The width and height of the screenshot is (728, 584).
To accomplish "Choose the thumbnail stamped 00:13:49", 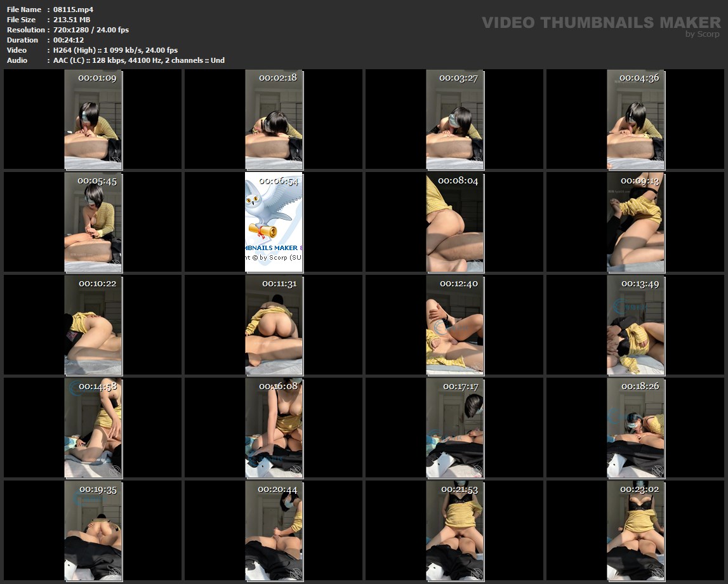I will pos(635,325).
